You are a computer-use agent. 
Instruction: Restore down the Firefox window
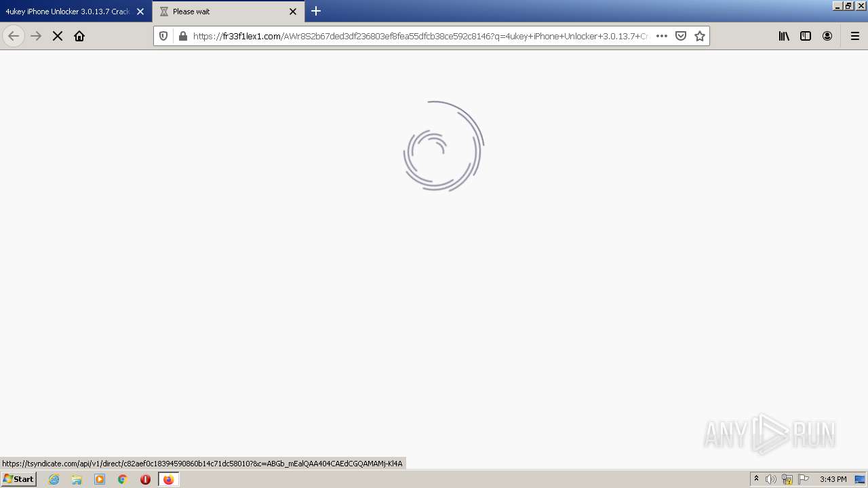tap(848, 5)
